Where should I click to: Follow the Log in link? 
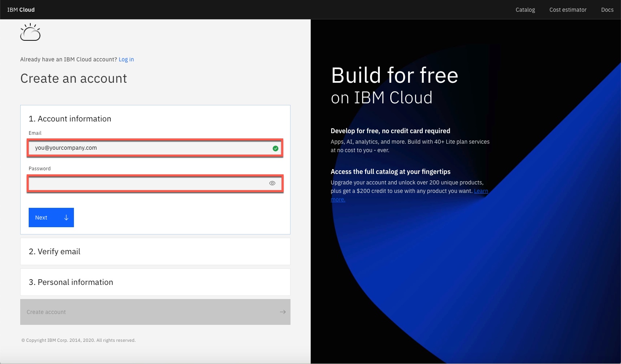point(126,59)
